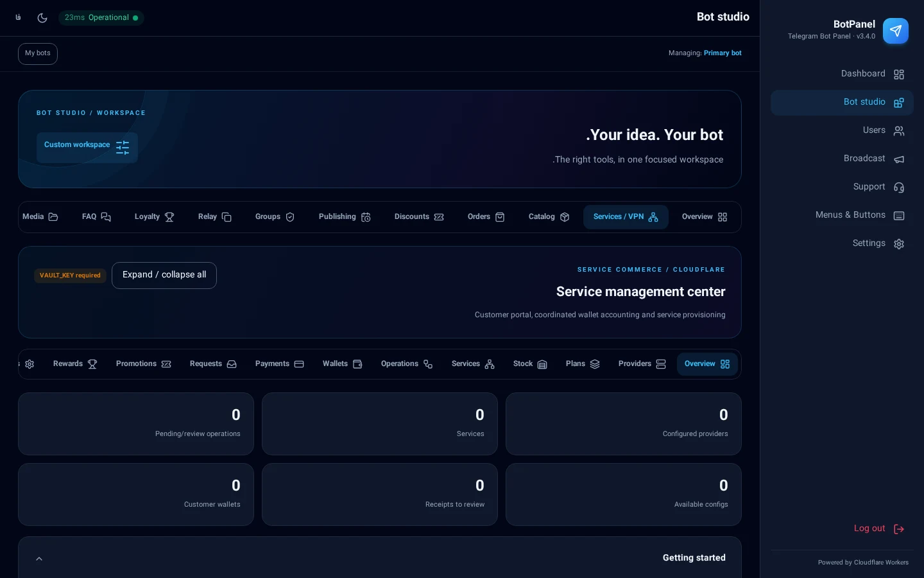This screenshot has width=924, height=578.
Task: Open the Users page in the sidebar
Action: [x=842, y=131]
